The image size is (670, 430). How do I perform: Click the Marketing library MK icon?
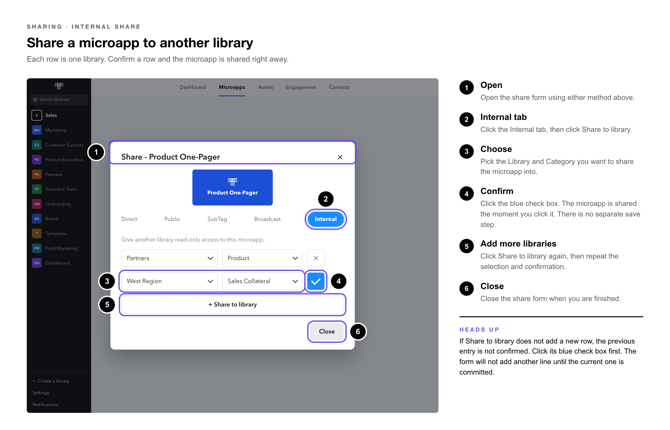pos(37,130)
